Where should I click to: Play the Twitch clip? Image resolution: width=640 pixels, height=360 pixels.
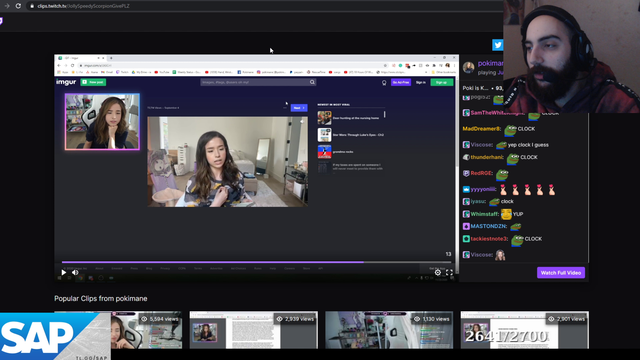coord(64,272)
